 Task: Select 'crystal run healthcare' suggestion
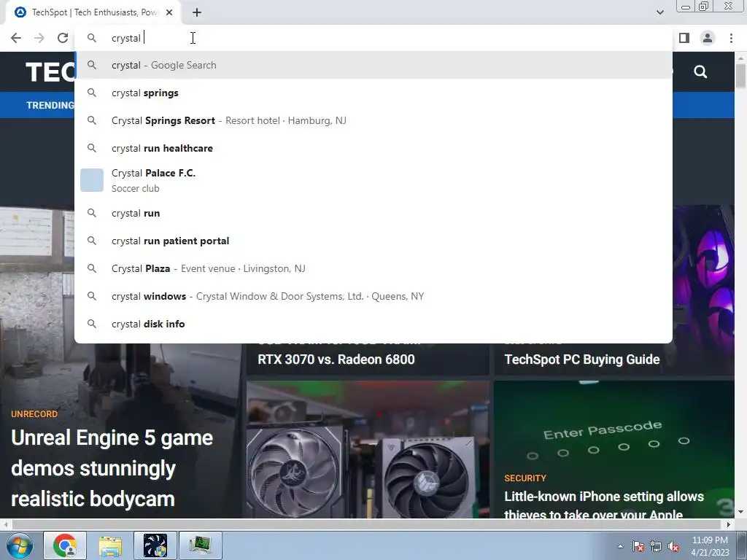pyautogui.click(x=373, y=148)
